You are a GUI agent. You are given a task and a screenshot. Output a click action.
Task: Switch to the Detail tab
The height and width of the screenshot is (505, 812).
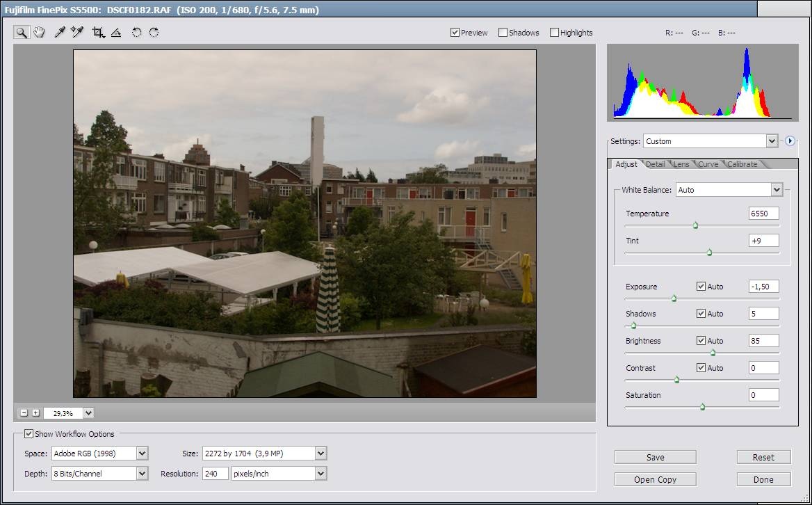click(x=655, y=164)
